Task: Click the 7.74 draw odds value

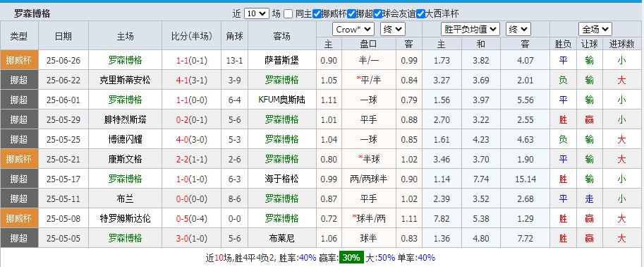Action: [481, 179]
